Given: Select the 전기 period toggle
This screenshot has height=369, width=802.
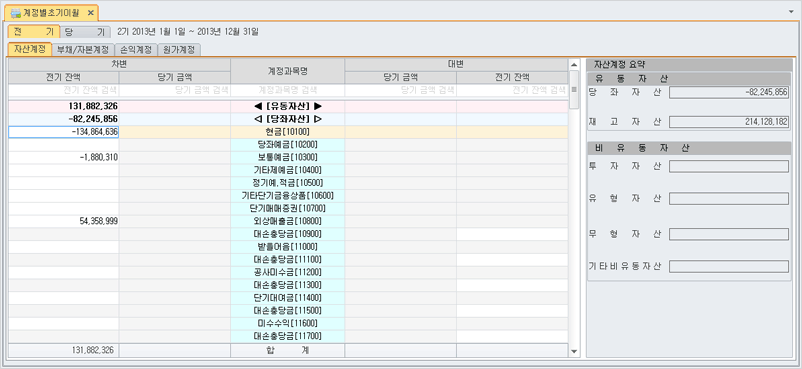Looking at the screenshot, I should click(34, 32).
